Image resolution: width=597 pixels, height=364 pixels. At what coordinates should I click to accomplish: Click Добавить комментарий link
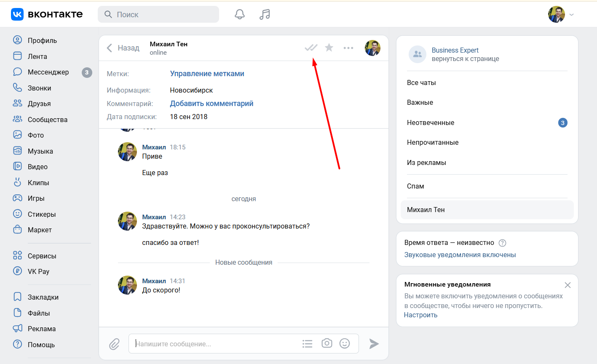[211, 104]
